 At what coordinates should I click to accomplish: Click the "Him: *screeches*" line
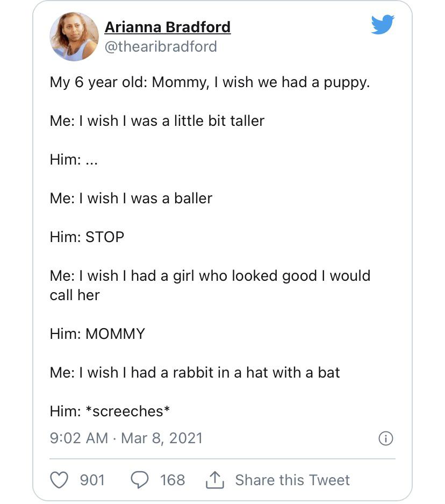click(x=110, y=411)
